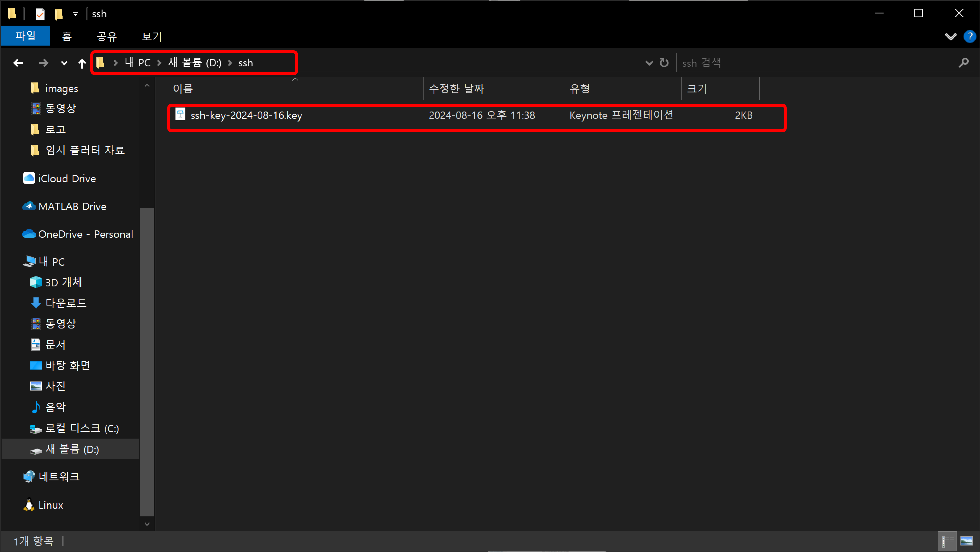Switch to large icons view

coord(967,541)
